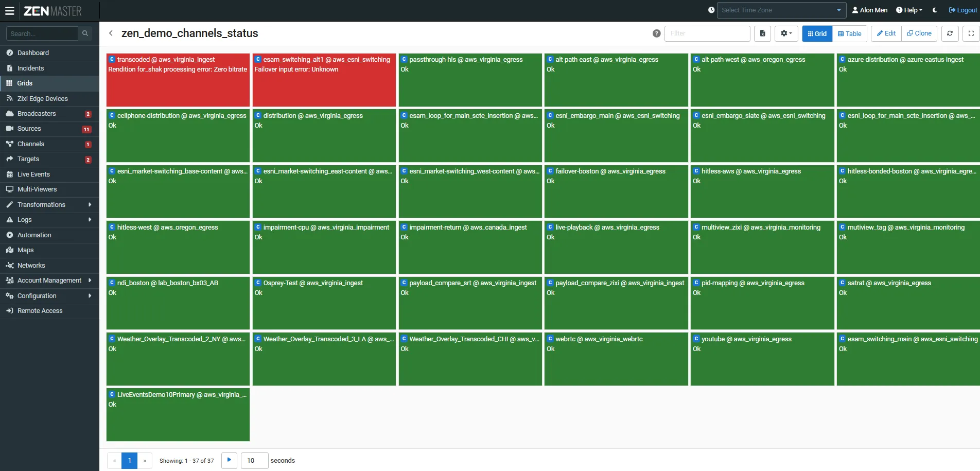The height and width of the screenshot is (471, 980).
Task: Click the channel icon on transcoded tile
Action: pos(112,60)
